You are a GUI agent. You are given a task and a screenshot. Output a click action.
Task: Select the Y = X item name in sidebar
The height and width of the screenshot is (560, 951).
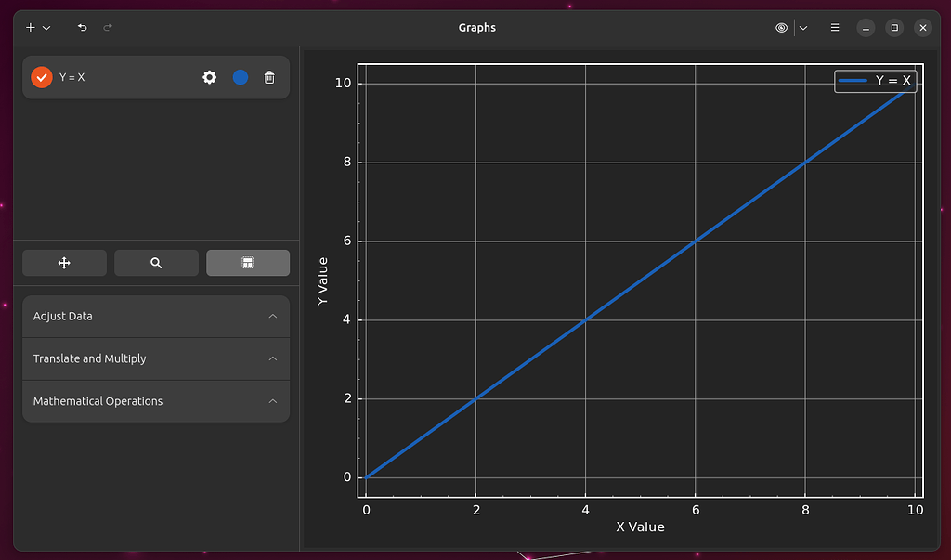click(72, 77)
